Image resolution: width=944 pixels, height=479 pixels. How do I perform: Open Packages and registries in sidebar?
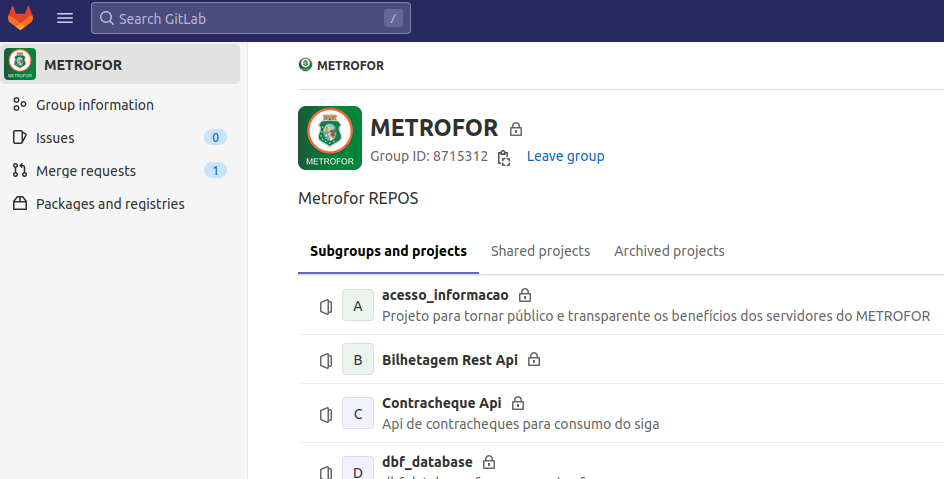point(110,204)
